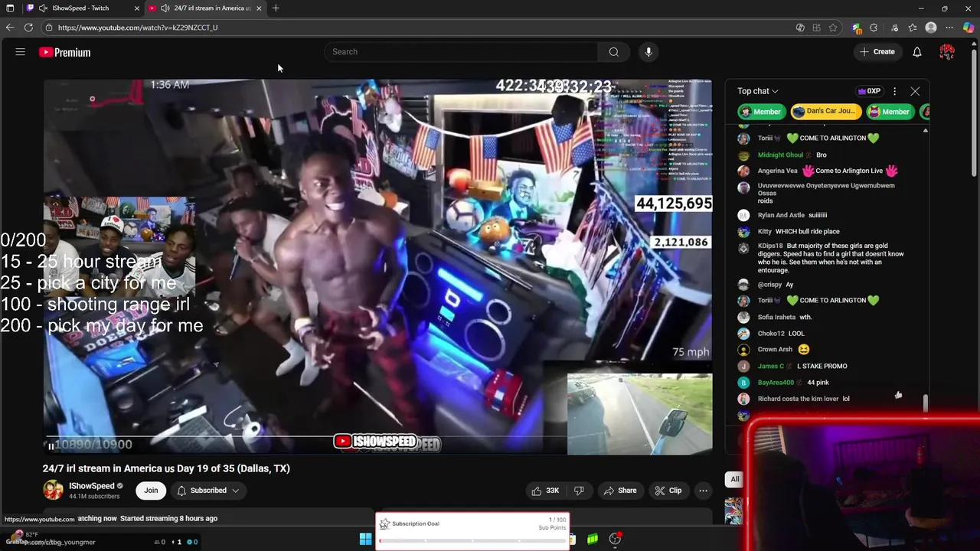The height and width of the screenshot is (551, 980).
Task: Open the browser extensions puzzle icon
Action: pyautogui.click(x=874, y=28)
